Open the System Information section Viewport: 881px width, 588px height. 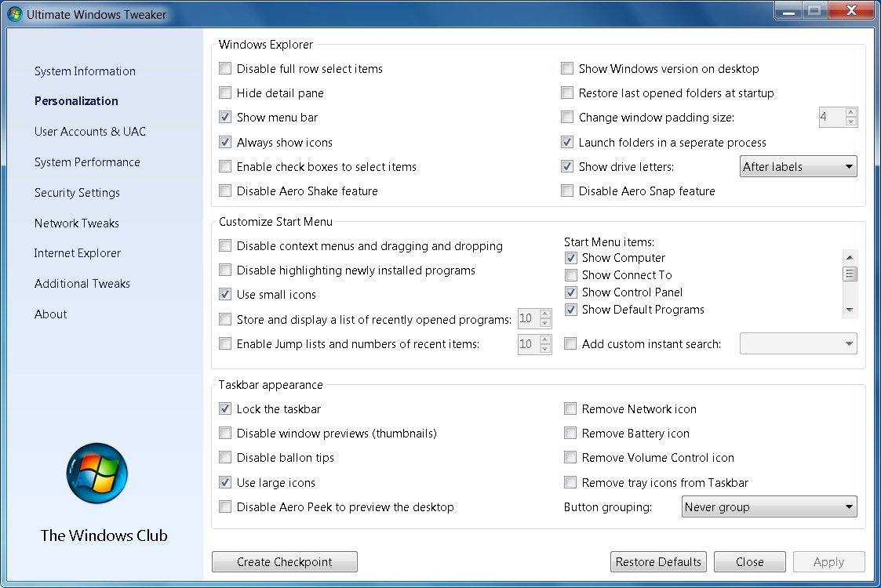85,71
